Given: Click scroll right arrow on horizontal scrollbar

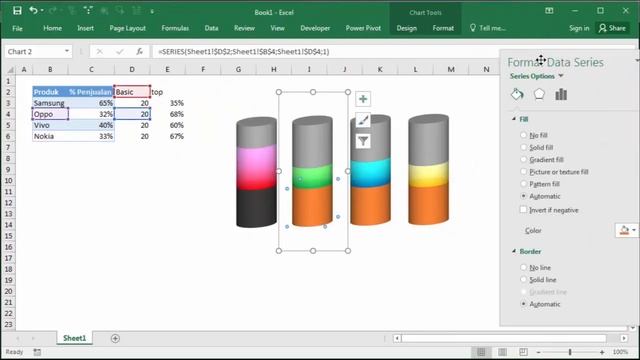Looking at the screenshot, I should click(624, 338).
